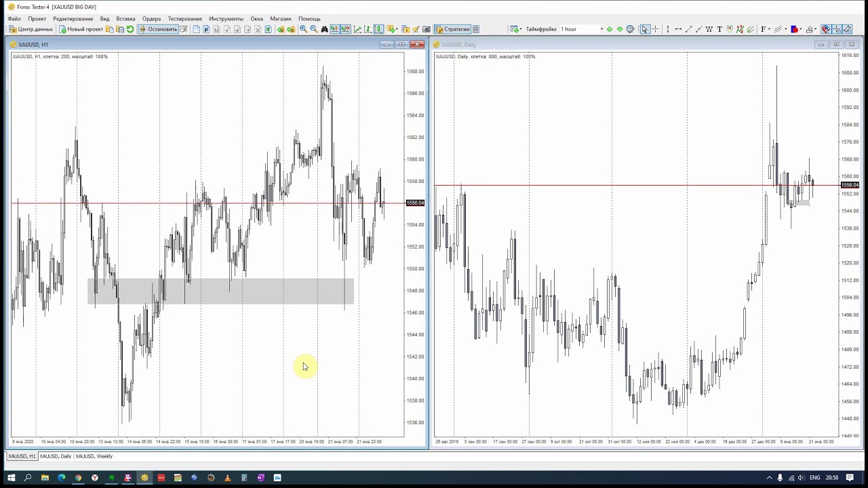The height and width of the screenshot is (488, 868).
Task: Click the XAUUSD, H1 chart window title
Action: pyautogui.click(x=33, y=45)
